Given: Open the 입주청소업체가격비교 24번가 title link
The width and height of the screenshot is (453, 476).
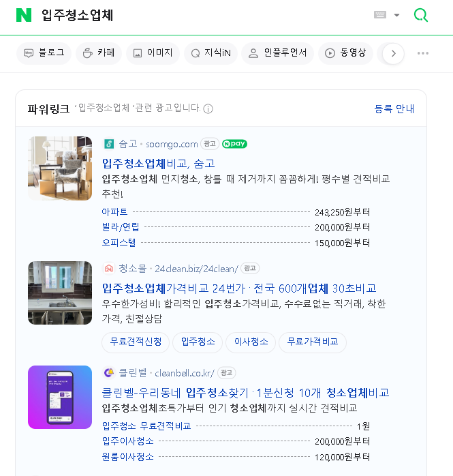Looking at the screenshot, I should coord(239,288).
